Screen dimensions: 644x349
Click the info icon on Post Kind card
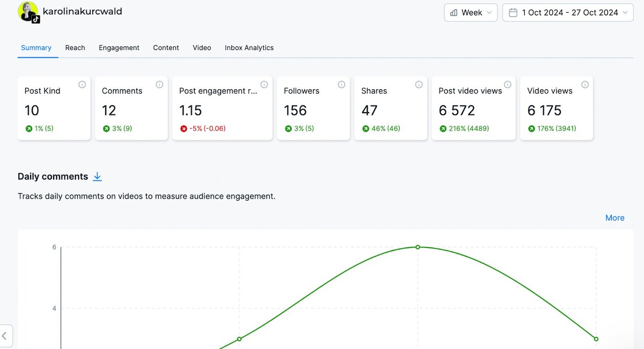pos(82,84)
